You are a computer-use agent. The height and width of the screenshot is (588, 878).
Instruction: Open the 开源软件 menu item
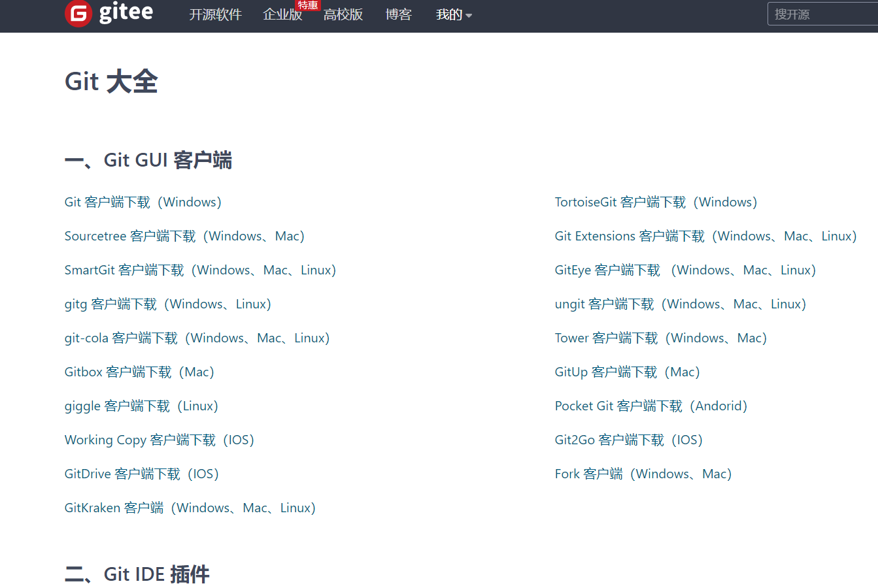pyautogui.click(x=216, y=14)
